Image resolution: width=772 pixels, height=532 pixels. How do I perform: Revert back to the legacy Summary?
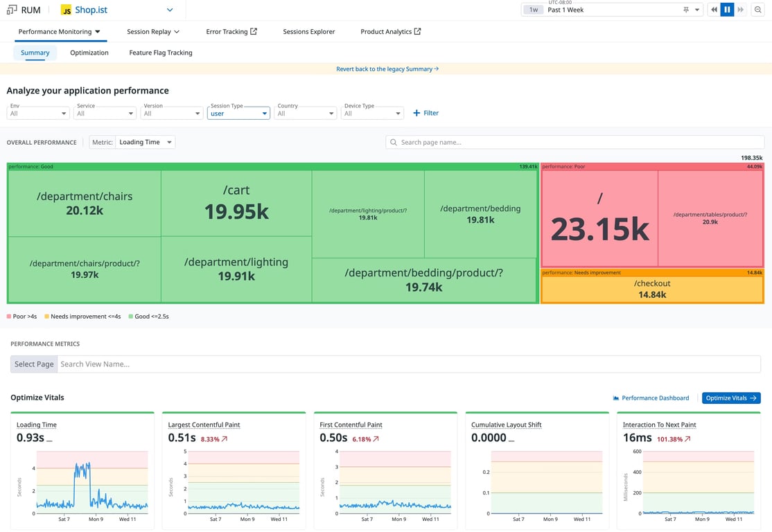pyautogui.click(x=387, y=69)
